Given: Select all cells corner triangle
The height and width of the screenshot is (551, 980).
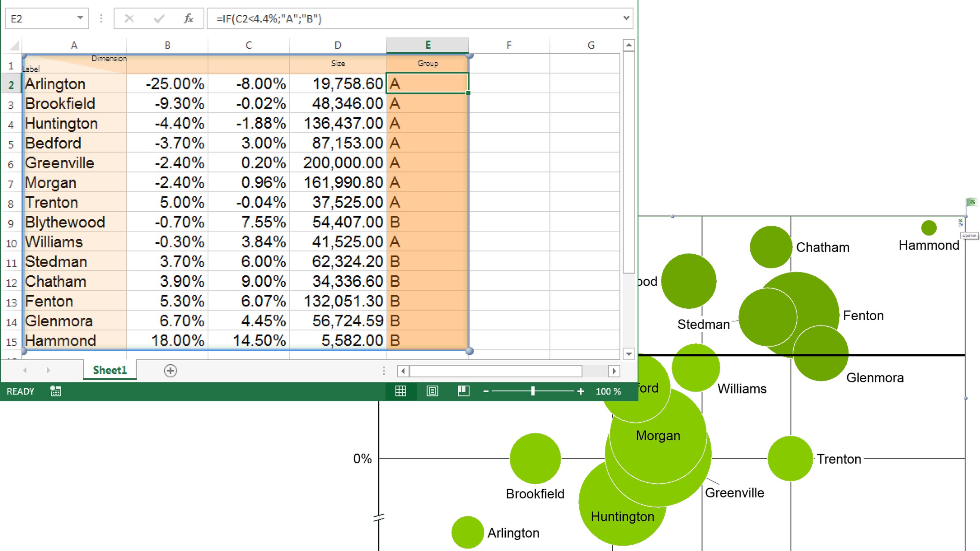Looking at the screenshot, I should pyautogui.click(x=14, y=46).
